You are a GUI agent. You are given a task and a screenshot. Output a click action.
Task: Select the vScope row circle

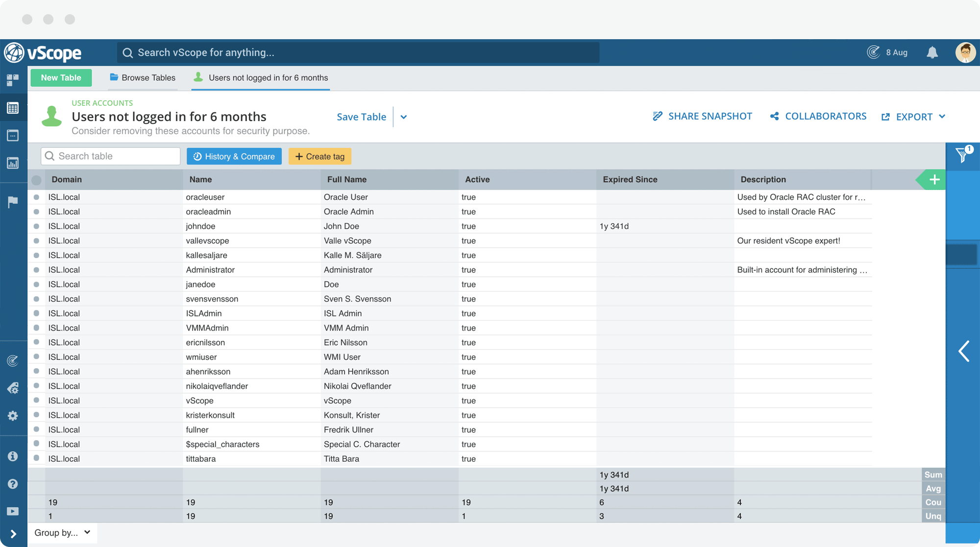(x=36, y=401)
